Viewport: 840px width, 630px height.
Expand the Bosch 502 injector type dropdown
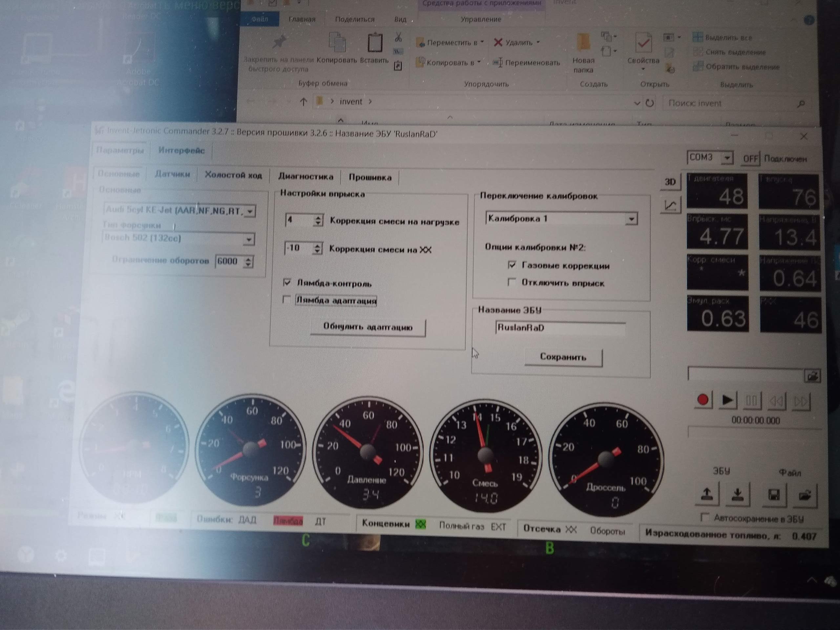(248, 239)
